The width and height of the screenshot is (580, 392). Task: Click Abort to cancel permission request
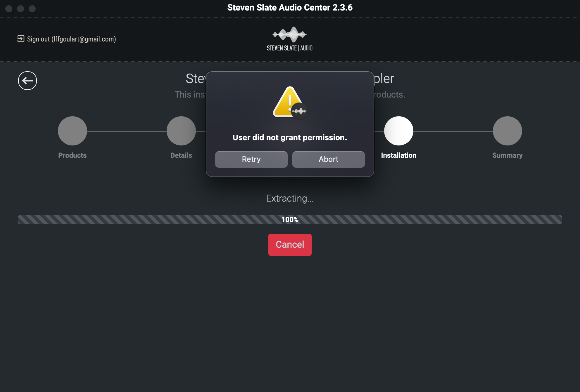[328, 159]
